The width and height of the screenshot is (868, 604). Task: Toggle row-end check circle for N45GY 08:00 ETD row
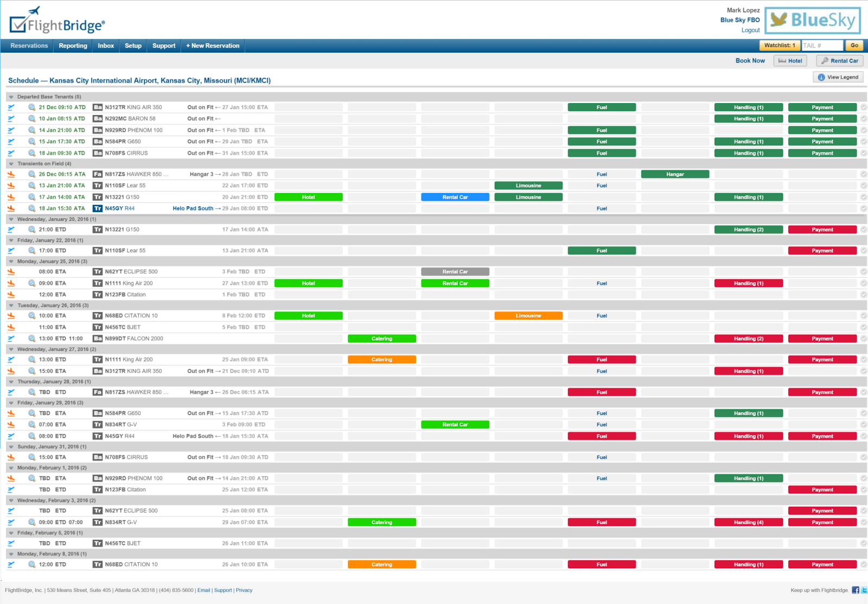point(864,436)
